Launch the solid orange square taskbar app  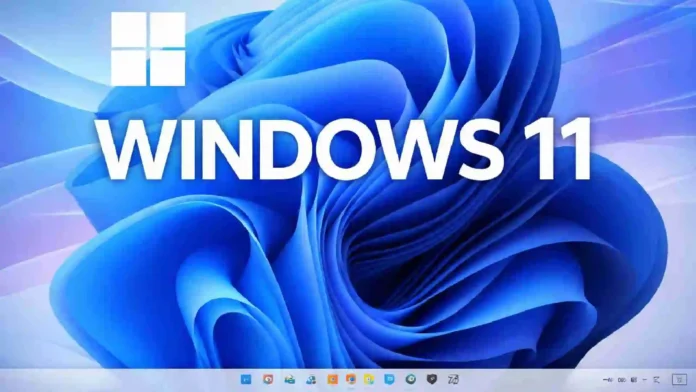point(332,379)
